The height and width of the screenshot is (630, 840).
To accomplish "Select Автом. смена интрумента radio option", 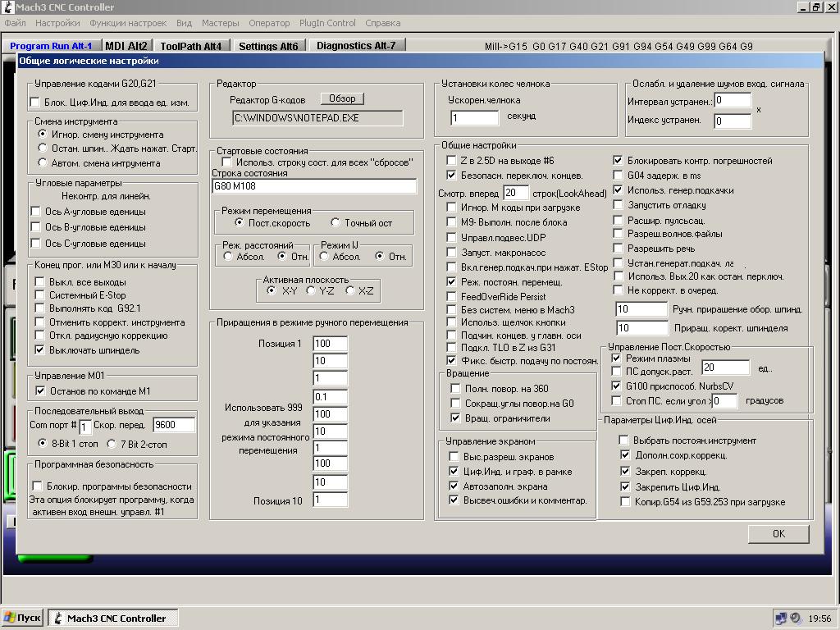I will pyautogui.click(x=43, y=162).
